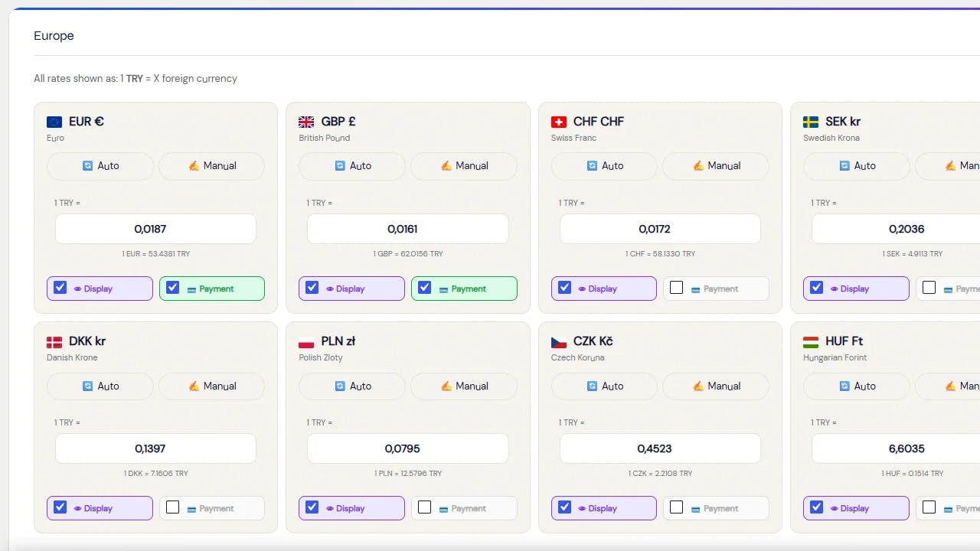Click the CZK rate field showing 0,4523
980x551 pixels.
pos(660,448)
